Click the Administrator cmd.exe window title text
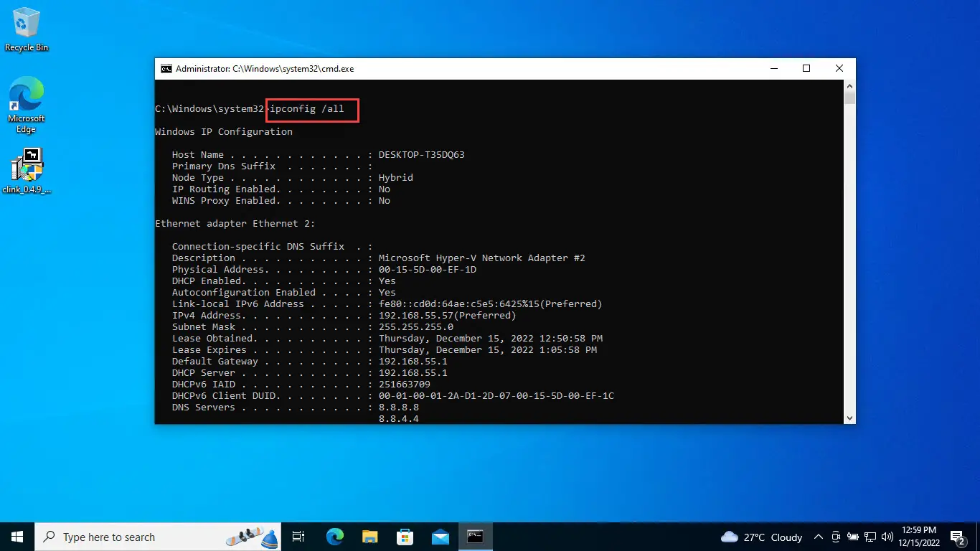The width and height of the screenshot is (980, 551). (265, 69)
